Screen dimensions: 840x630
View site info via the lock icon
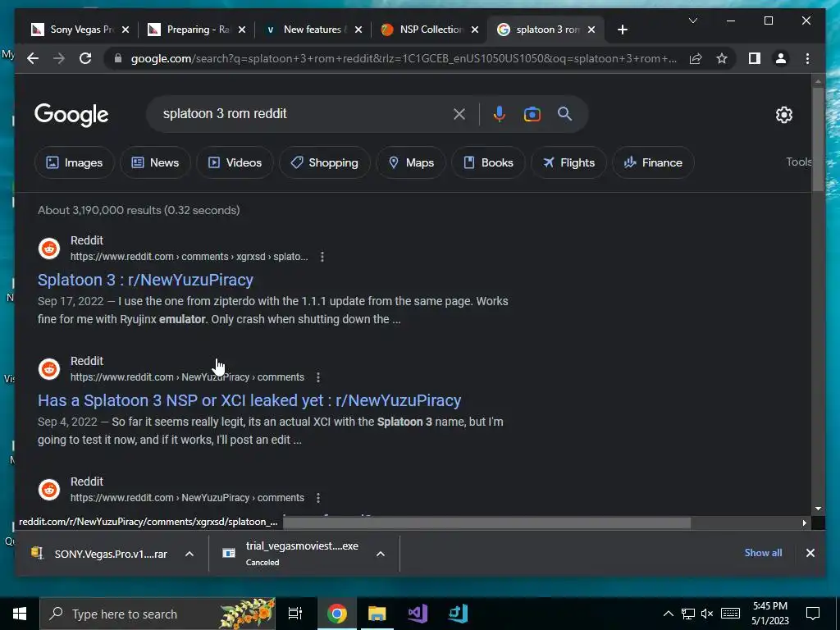[x=118, y=58]
